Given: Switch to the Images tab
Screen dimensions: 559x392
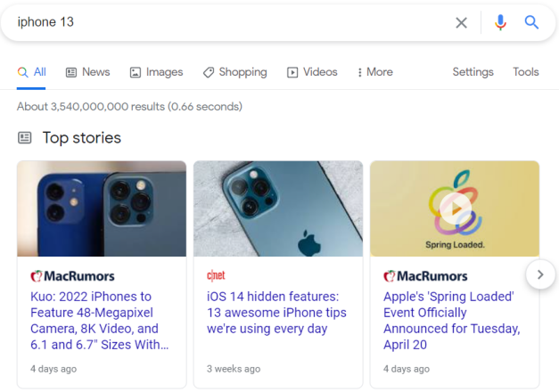Looking at the screenshot, I should click(156, 72).
